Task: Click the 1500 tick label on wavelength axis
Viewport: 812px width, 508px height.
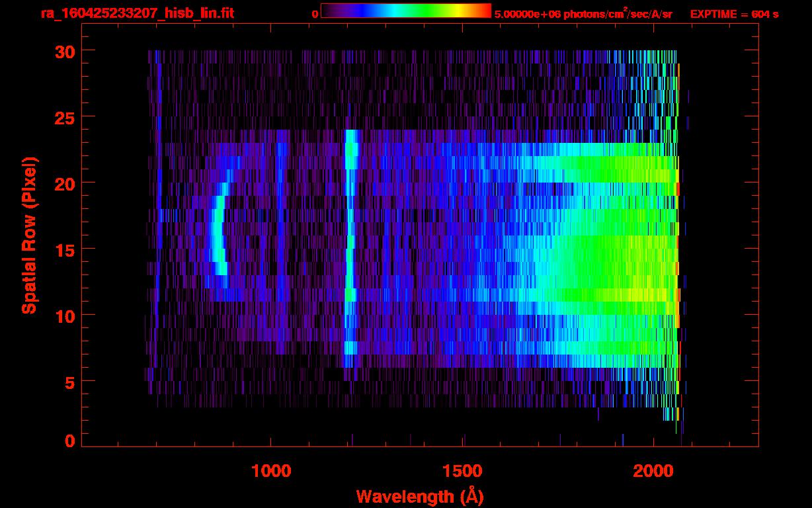Action: coord(462,470)
